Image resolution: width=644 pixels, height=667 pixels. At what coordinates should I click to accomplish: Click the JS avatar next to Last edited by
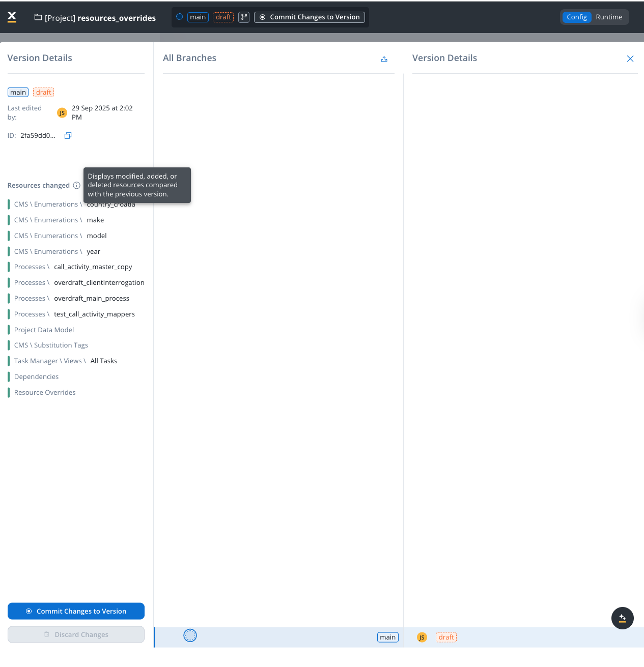tap(62, 113)
